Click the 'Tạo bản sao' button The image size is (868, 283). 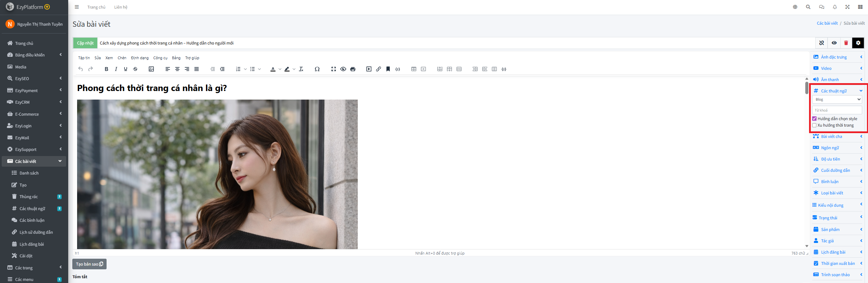89,264
